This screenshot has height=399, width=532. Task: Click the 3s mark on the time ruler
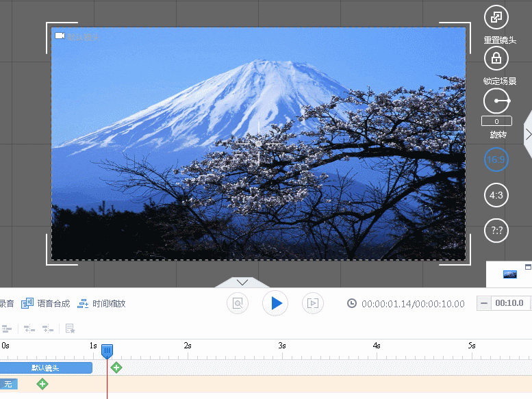282,346
